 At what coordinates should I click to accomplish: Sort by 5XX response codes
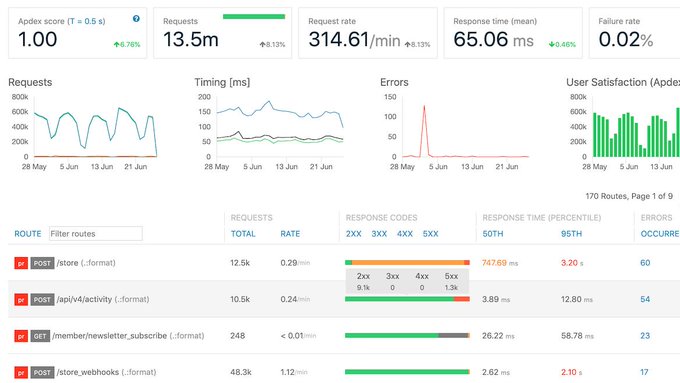(431, 234)
